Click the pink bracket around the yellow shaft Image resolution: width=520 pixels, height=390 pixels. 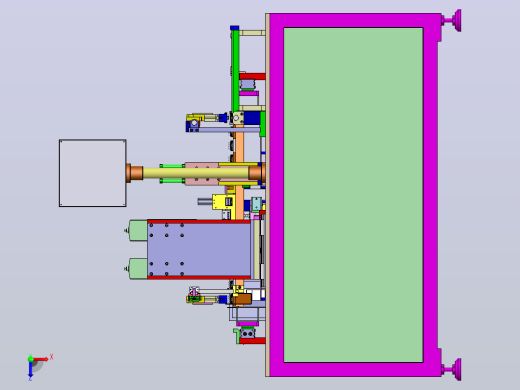[202, 174]
